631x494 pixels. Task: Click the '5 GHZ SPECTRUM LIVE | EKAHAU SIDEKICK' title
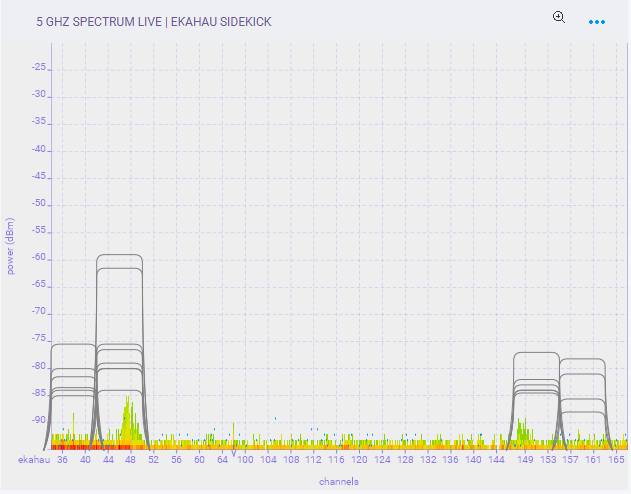pos(154,22)
